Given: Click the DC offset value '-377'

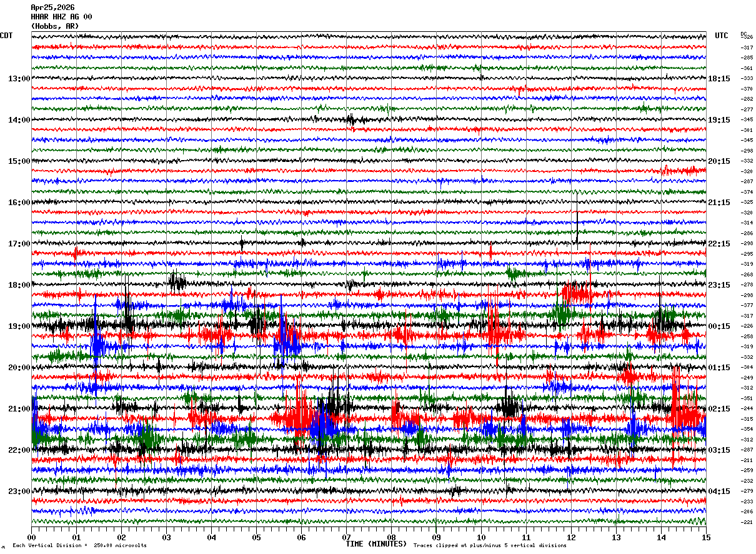Looking at the screenshot, I should [747, 305].
